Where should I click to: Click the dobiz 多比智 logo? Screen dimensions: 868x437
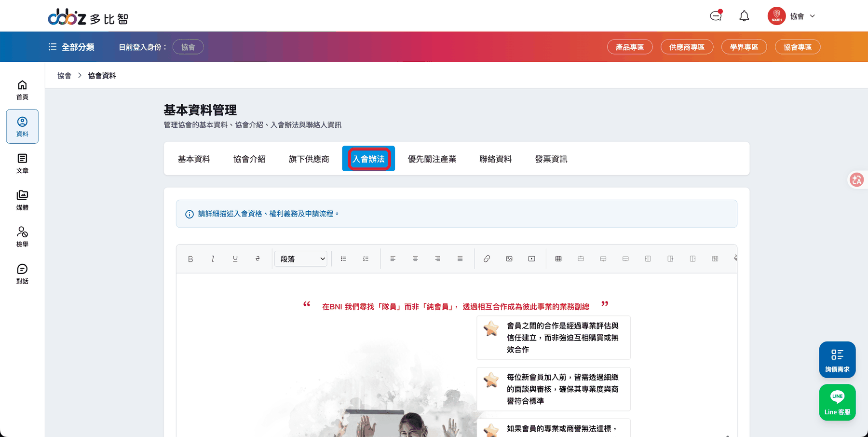point(88,18)
